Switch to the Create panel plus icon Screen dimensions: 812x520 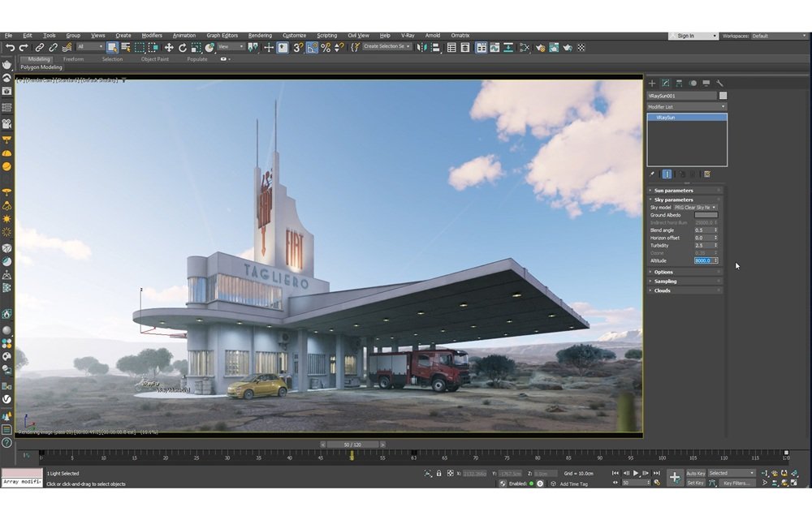(x=652, y=84)
